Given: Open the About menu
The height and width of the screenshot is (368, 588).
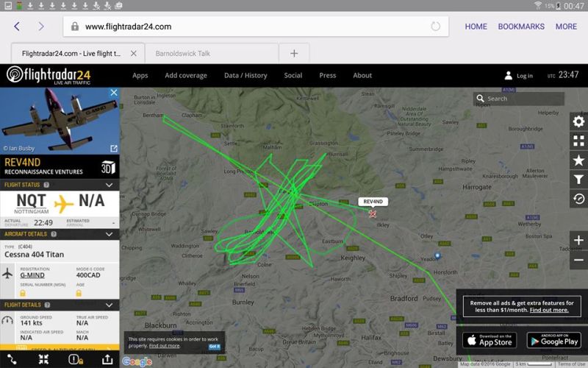Looking at the screenshot, I should (x=362, y=76).
